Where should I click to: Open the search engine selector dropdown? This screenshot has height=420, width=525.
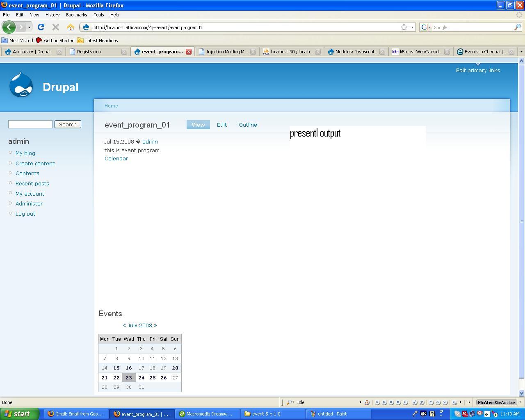pyautogui.click(x=426, y=27)
